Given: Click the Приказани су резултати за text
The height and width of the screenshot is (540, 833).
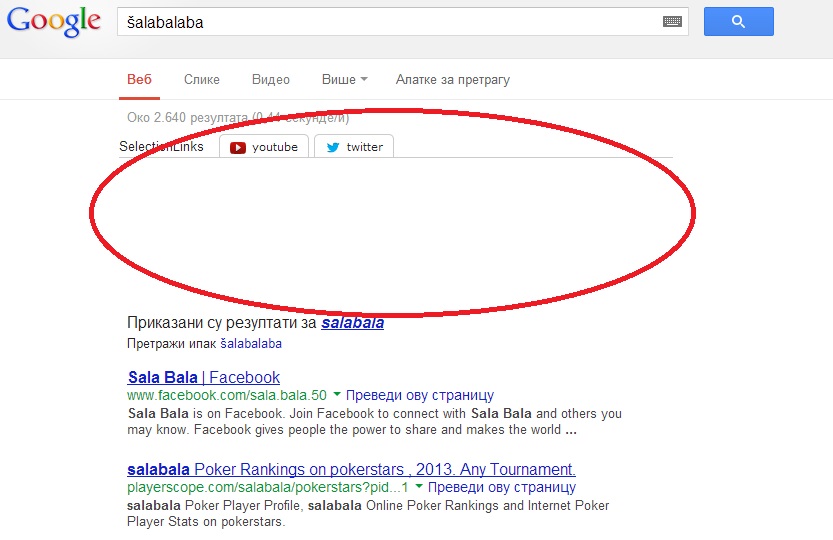Looking at the screenshot, I should click(x=222, y=323).
